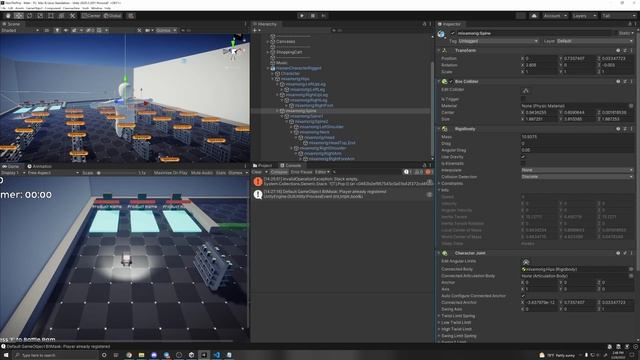This screenshot has height=360, width=640.
Task: Open console Editor dropdown
Action: pyautogui.click(x=322, y=172)
